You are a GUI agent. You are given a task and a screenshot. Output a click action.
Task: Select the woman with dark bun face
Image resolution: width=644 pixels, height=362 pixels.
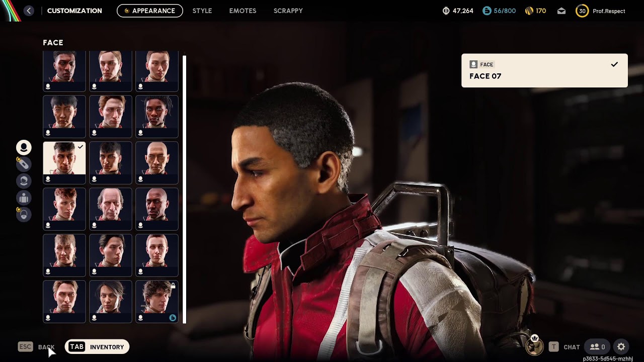coord(111,302)
